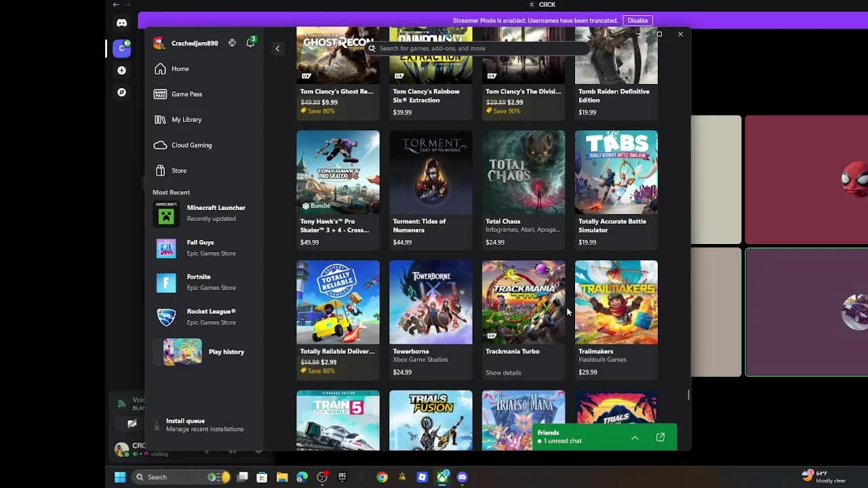The width and height of the screenshot is (868, 488).
Task: Click the Xbox store vertical scrollbar
Action: click(x=688, y=394)
